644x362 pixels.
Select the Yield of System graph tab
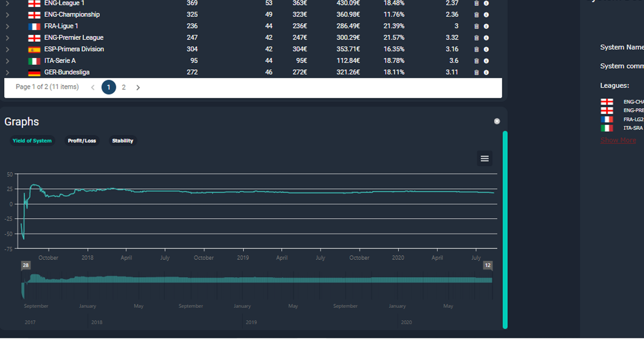32,141
